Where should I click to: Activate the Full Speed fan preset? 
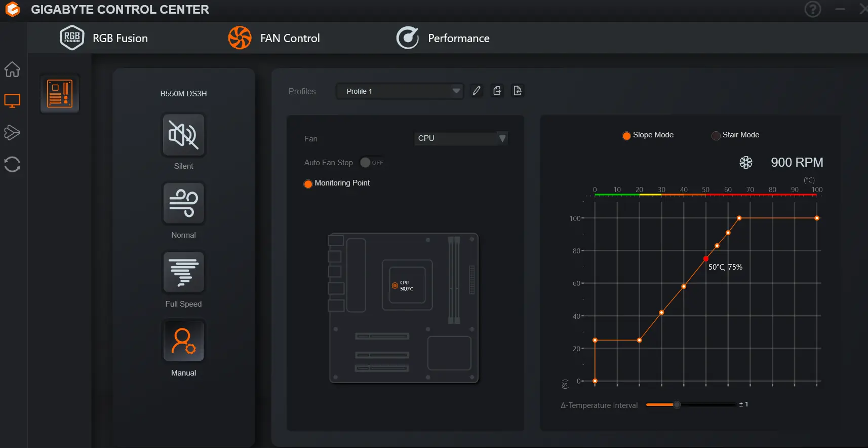(183, 272)
